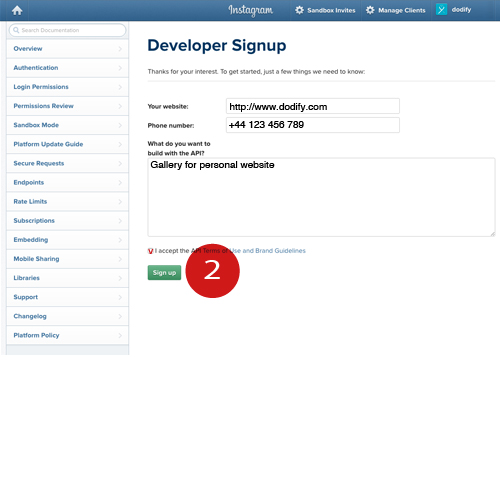
Task: Expand the Platform Policy chevron arrow
Action: tap(120, 335)
